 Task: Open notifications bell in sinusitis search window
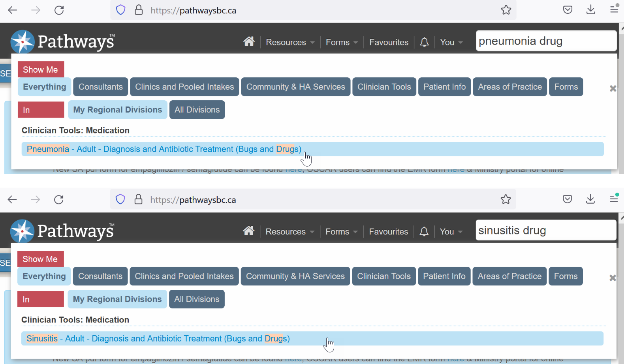pos(424,231)
